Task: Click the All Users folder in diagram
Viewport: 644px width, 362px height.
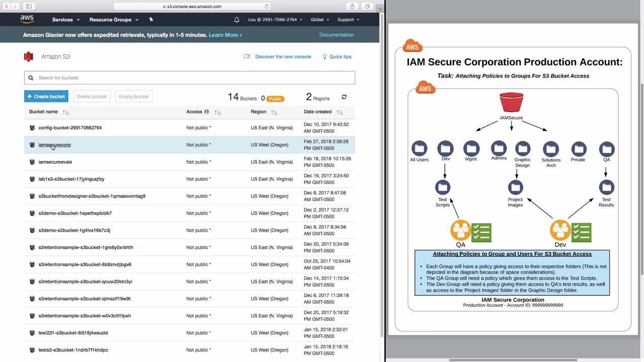Action: [x=419, y=148]
